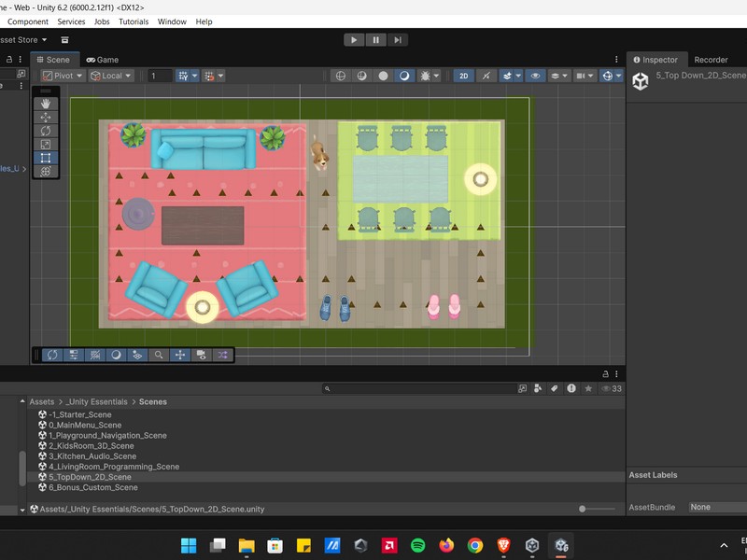Toggle scene audio mute button
The width and height of the screenshot is (747, 560).
[x=486, y=76]
